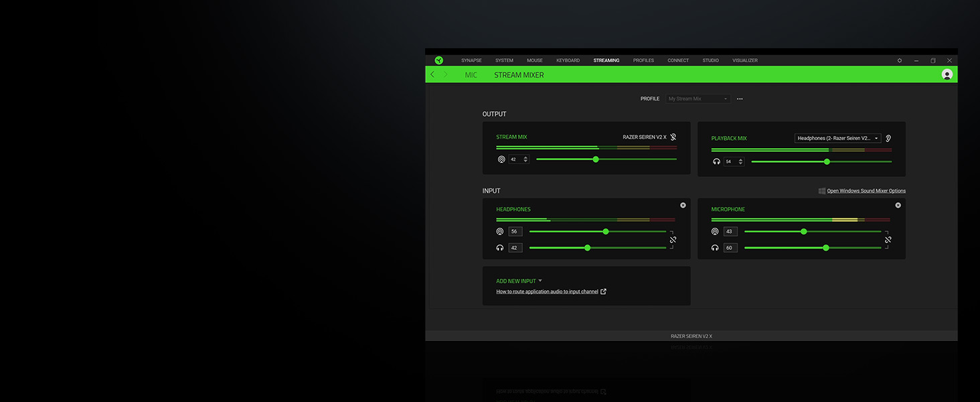
Task: Go back with the left arrow
Action: (432, 74)
